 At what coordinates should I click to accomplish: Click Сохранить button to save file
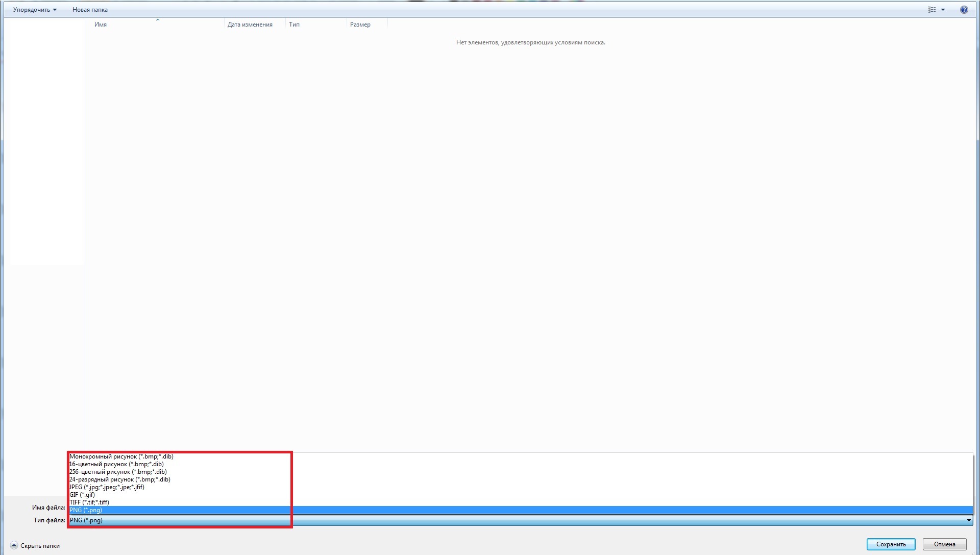pos(891,544)
